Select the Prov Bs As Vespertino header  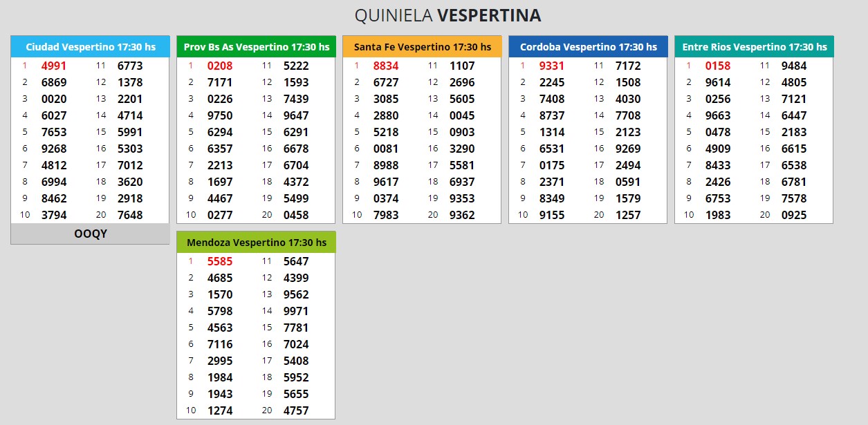[256, 47]
